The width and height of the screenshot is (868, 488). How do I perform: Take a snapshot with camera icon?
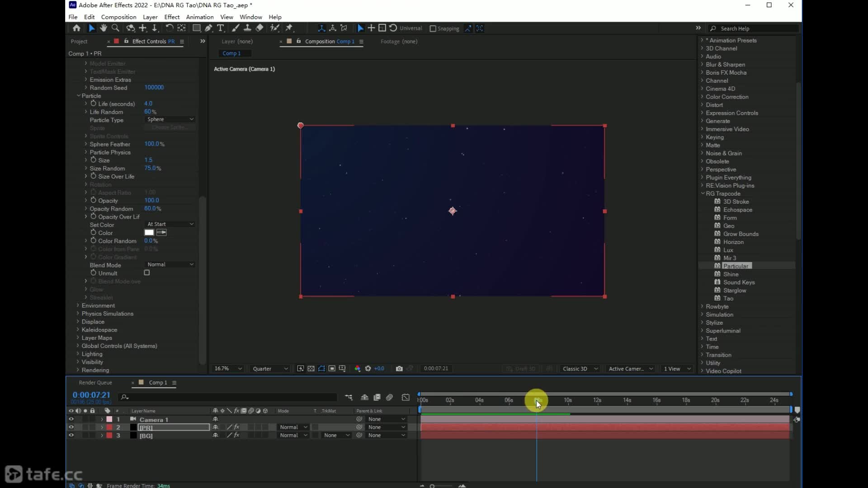tap(399, 369)
